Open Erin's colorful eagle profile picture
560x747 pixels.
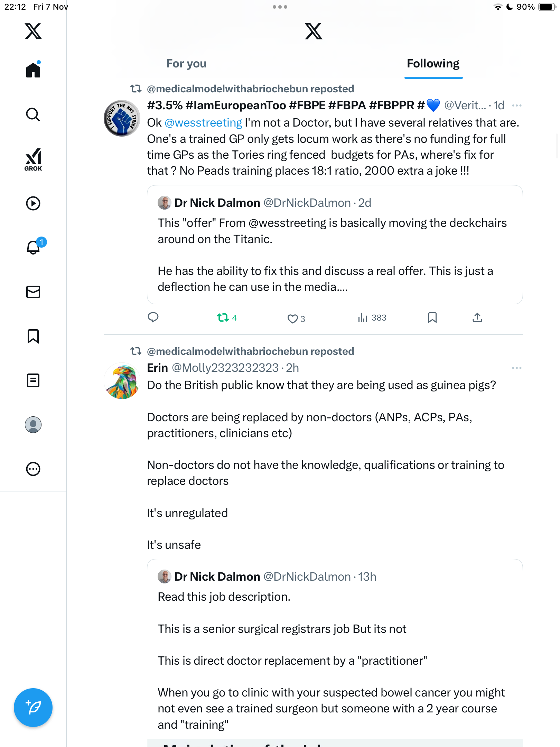pyautogui.click(x=122, y=381)
